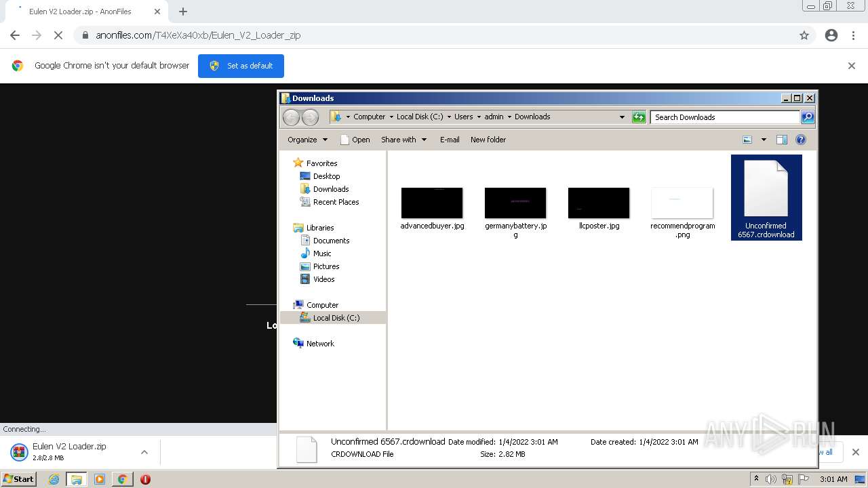Image resolution: width=868 pixels, height=488 pixels.
Task: Bookmark this page with the star icon
Action: pyautogui.click(x=804, y=35)
